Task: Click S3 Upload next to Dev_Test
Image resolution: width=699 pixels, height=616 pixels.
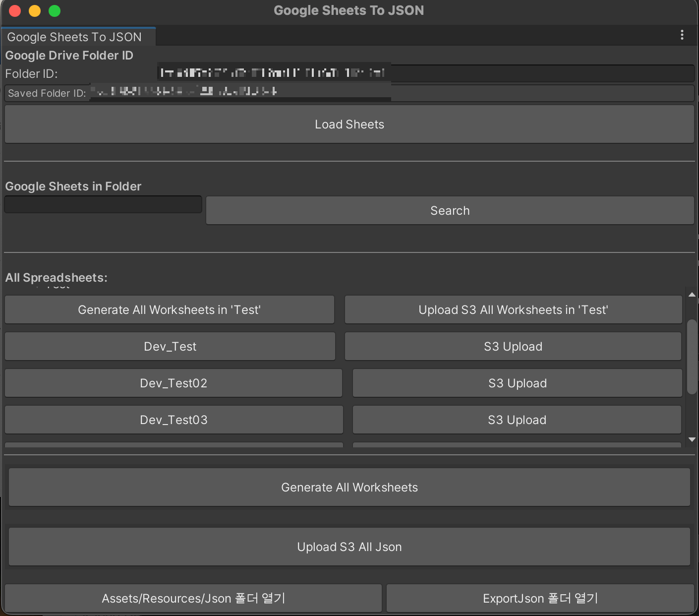Action: [x=513, y=347]
